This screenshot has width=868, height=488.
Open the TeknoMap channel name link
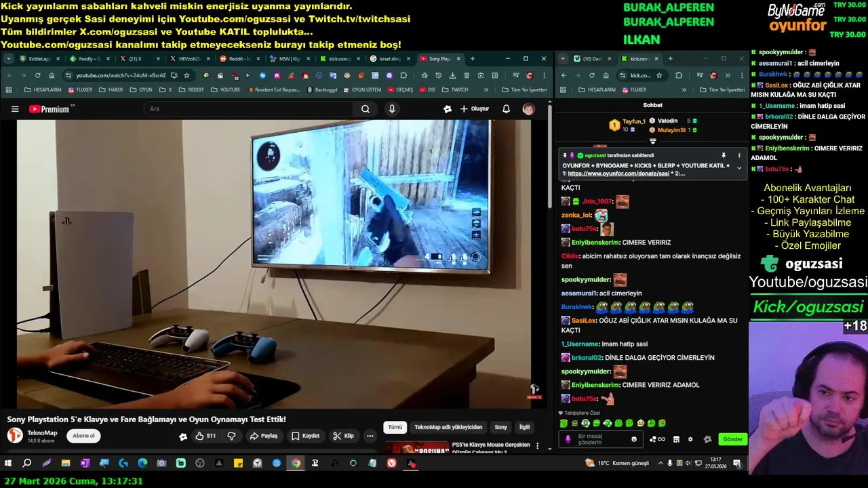click(42, 432)
